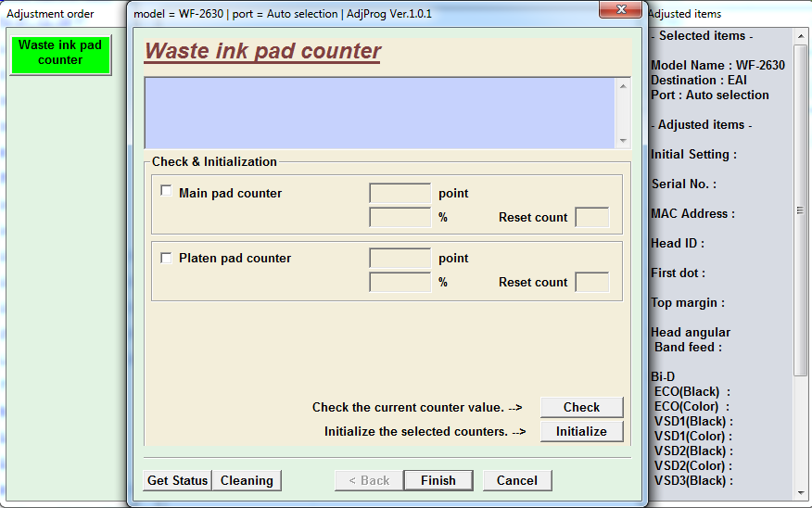Click the 'VSD3(Black) :' entry

pyautogui.click(x=693, y=481)
